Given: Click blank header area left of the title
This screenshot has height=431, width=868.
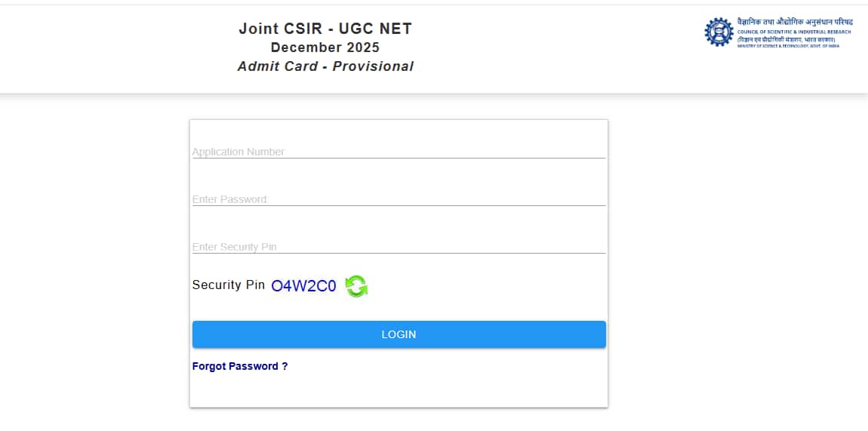Looking at the screenshot, I should (113, 49).
